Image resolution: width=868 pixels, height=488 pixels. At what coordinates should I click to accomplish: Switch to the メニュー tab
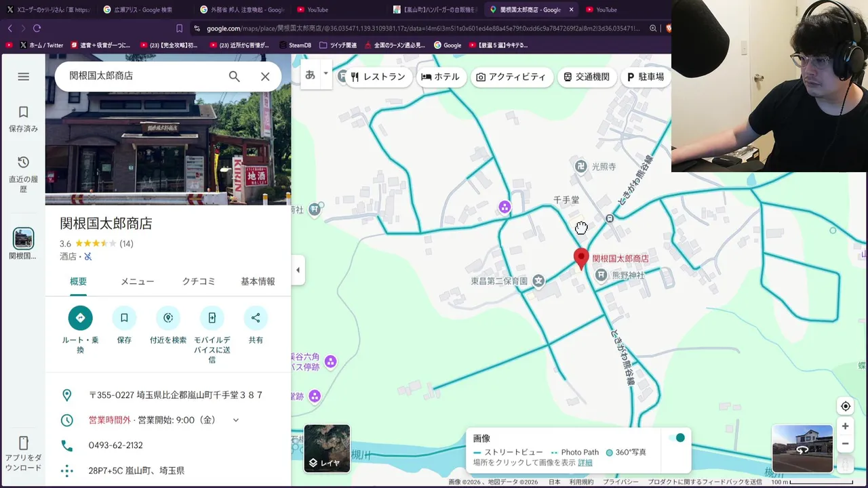click(138, 281)
